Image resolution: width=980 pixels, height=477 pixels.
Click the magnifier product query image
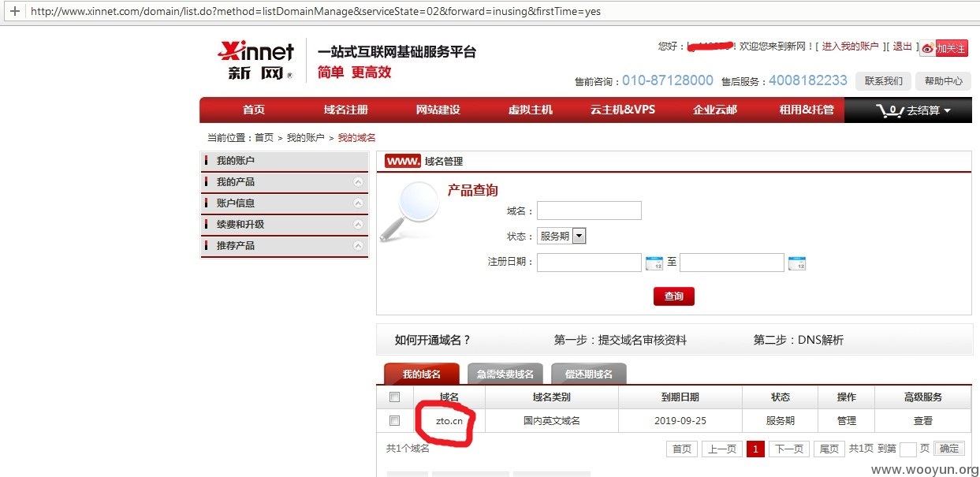tap(410, 211)
